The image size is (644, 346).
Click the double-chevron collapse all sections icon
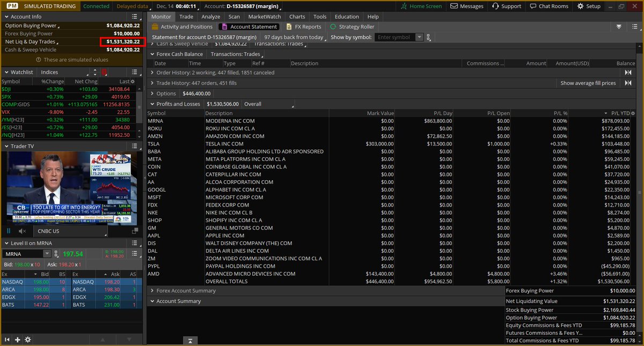click(619, 26)
